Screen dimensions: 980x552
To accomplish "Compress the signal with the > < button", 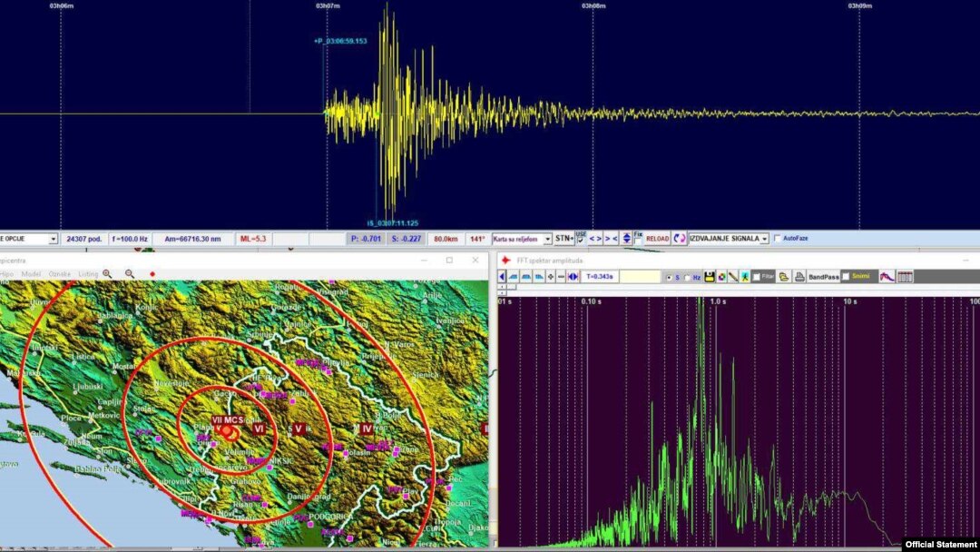I will [612, 238].
